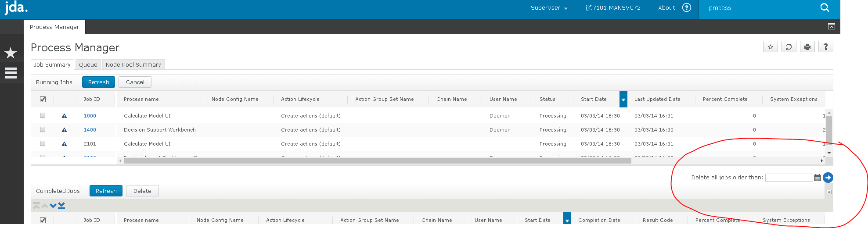Sort by Result Code column
This screenshot has height=228, width=868.
(x=658, y=221)
